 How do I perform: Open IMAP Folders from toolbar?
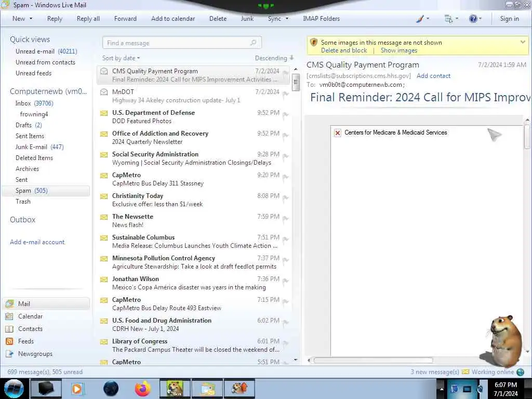[x=321, y=19]
